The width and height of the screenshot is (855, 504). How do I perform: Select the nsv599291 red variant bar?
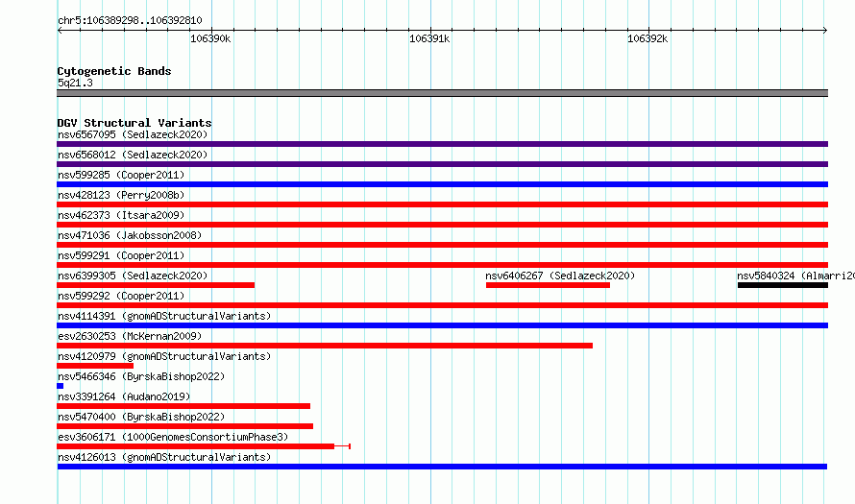click(442, 265)
